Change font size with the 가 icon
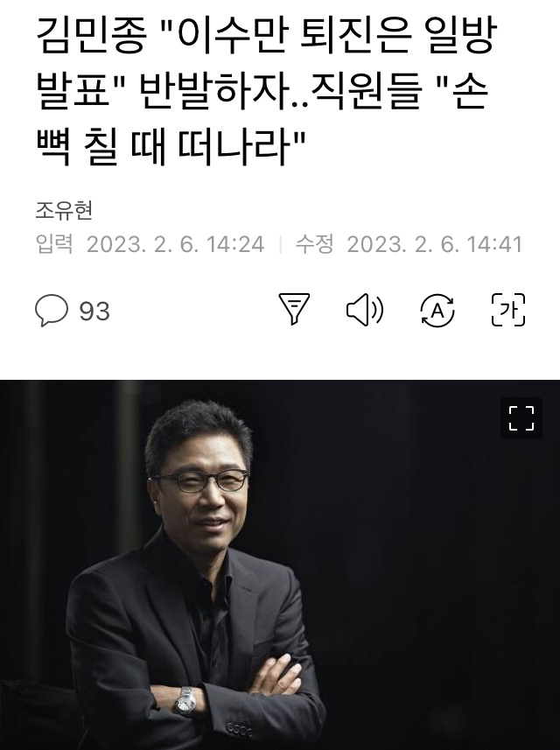 508,310
